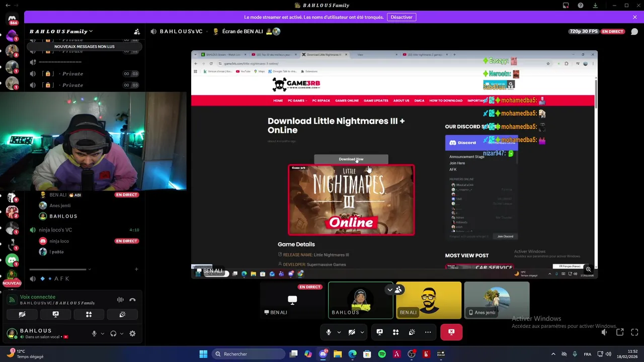Open the chat bubble icon at top right
The width and height of the screenshot is (644, 362).
[x=634, y=31]
